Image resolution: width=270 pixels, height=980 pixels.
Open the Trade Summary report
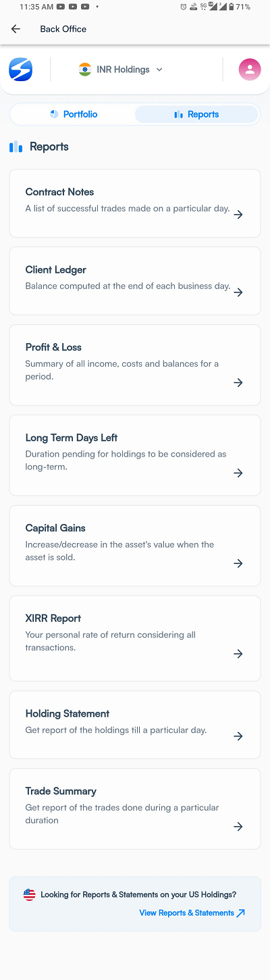point(135,808)
